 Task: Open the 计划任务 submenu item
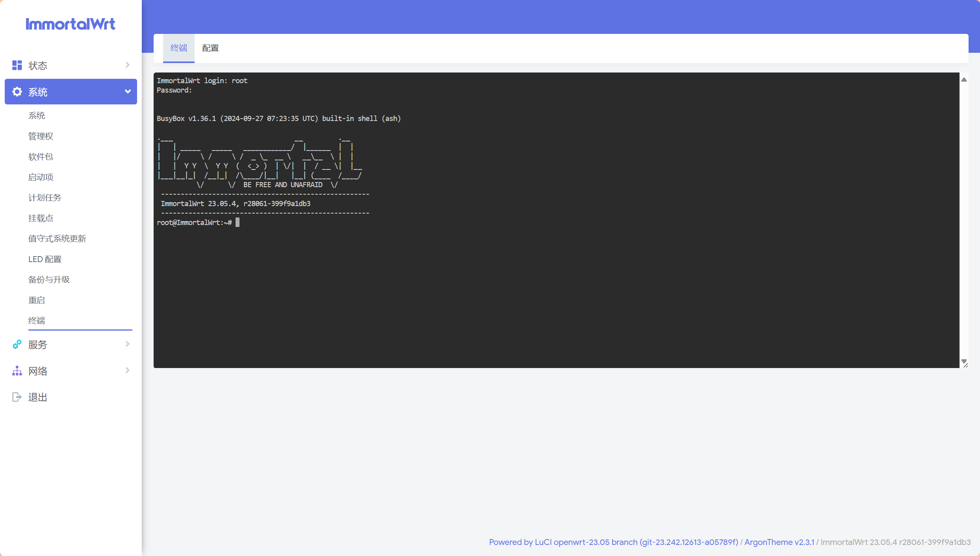tap(45, 198)
